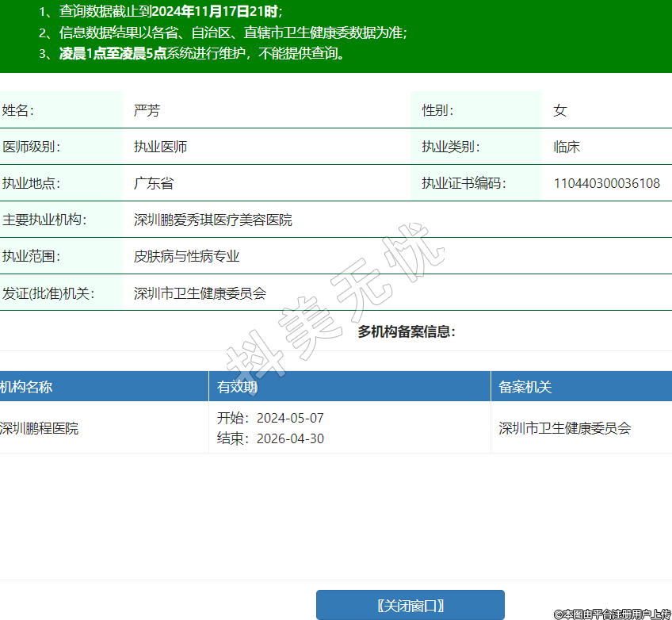Click the 临床 practice category value

(x=567, y=147)
